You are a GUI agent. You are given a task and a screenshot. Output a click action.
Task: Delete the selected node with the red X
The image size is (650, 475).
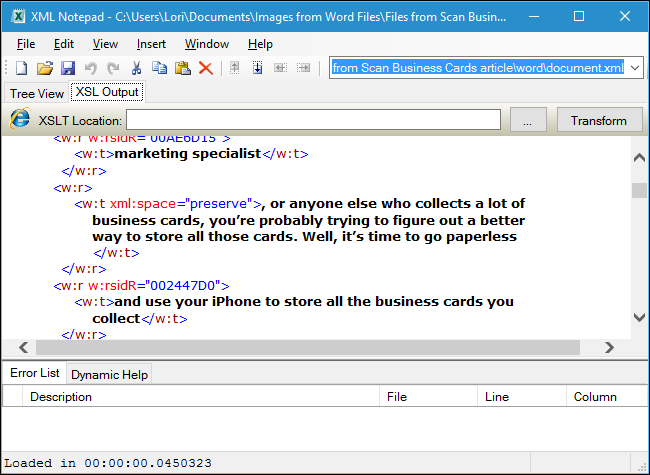[206, 68]
